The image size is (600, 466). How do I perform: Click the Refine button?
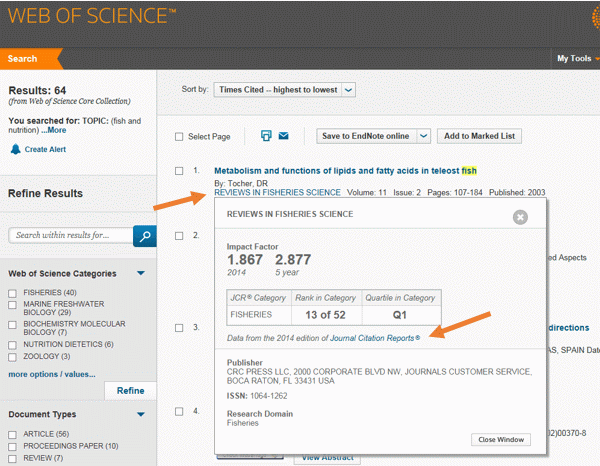130,391
